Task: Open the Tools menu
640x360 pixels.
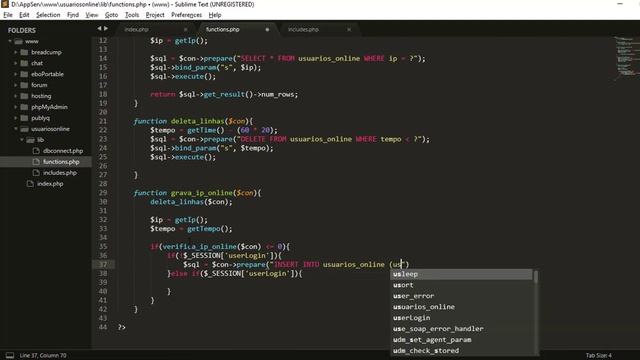Action: (132, 15)
